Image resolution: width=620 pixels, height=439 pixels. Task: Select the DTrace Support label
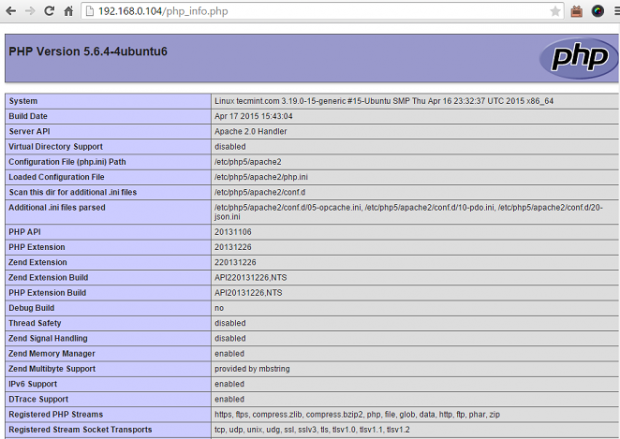[38, 399]
